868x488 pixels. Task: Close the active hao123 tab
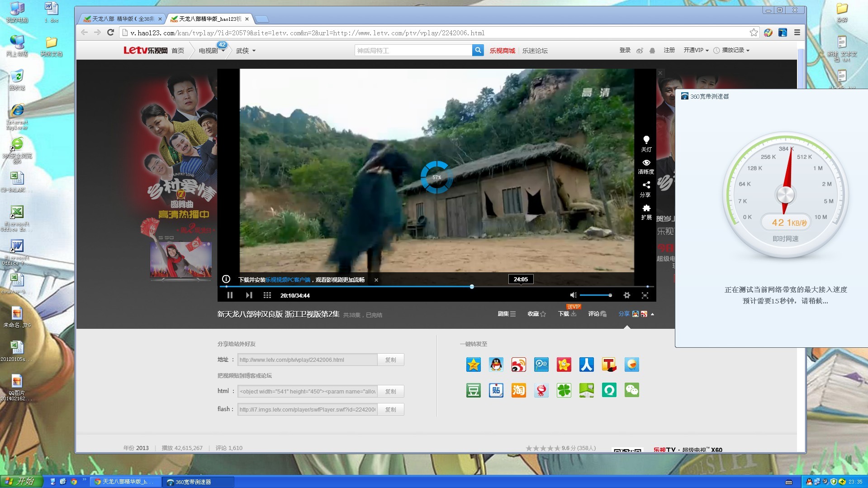click(247, 19)
